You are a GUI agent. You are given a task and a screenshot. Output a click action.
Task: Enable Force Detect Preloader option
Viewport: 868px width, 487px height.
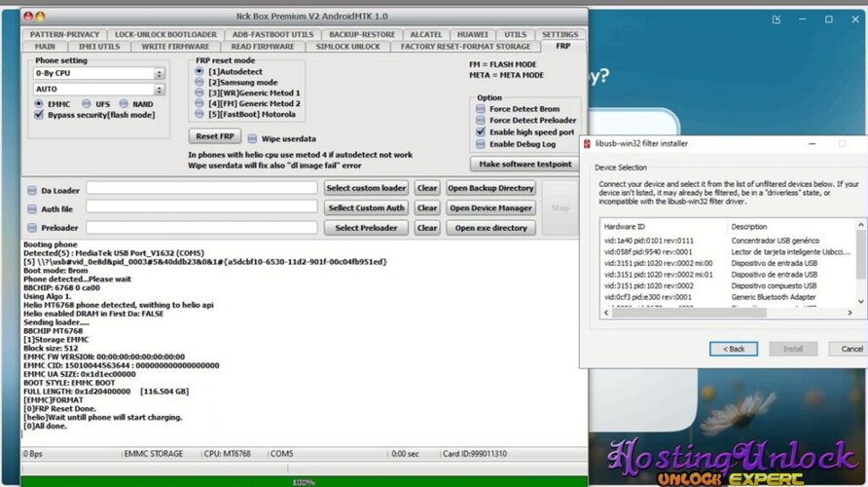pos(481,120)
